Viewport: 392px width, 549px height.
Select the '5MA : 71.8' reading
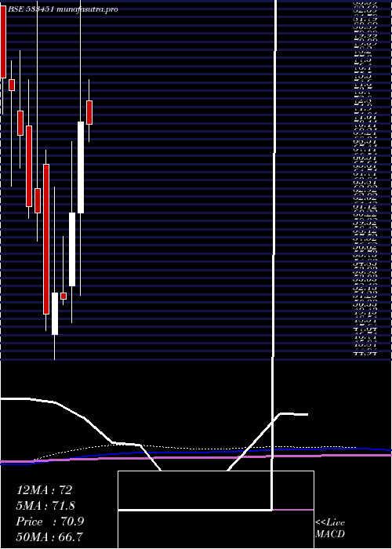(x=46, y=506)
